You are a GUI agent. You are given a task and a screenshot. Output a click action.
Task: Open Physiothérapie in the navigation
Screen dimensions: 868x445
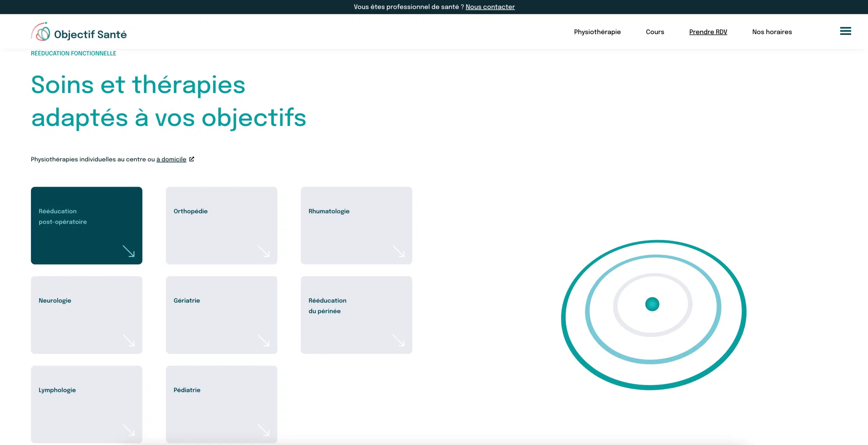(597, 32)
